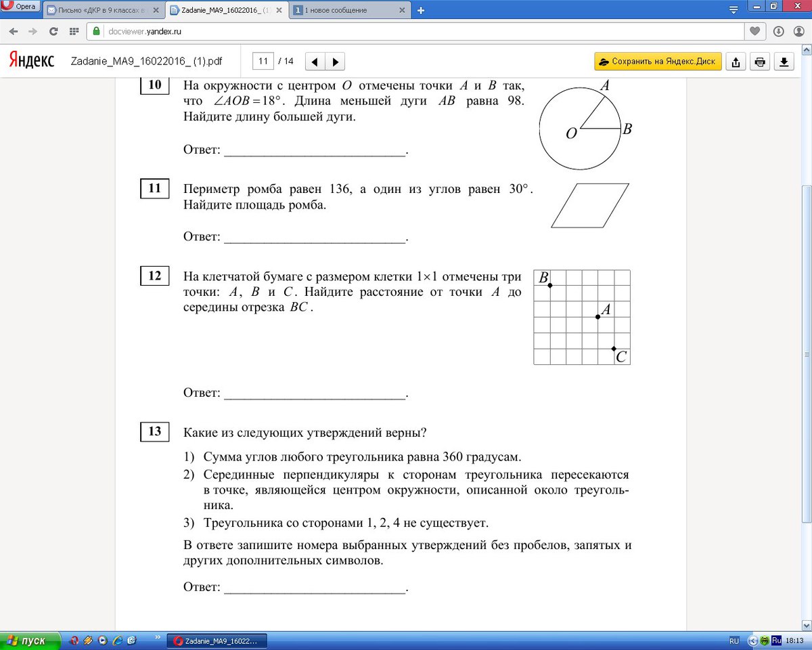The height and width of the screenshot is (650, 812).
Task: Reload the current page
Action: tap(53, 31)
